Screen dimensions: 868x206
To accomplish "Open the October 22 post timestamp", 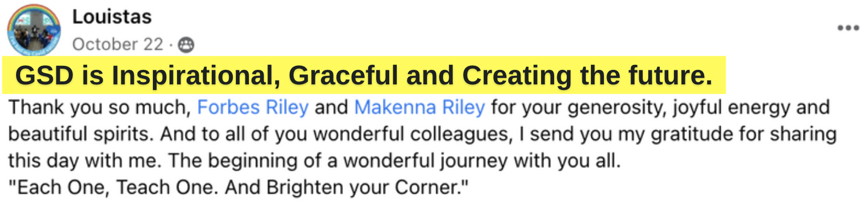I will (x=118, y=45).
